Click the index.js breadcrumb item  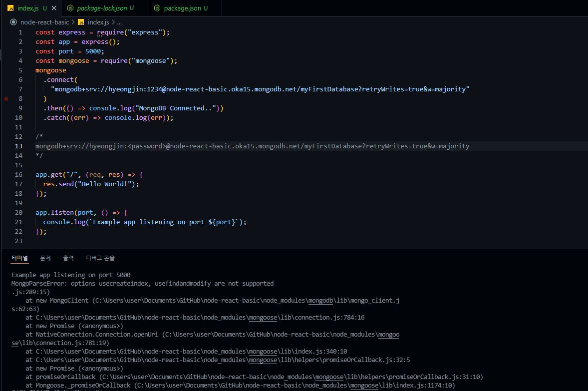[x=98, y=22]
